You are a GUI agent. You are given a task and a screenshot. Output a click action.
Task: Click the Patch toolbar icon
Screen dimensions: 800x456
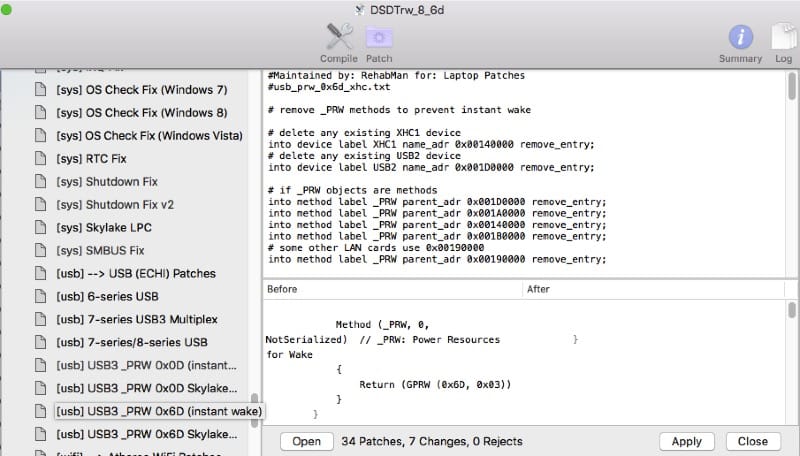click(379, 37)
